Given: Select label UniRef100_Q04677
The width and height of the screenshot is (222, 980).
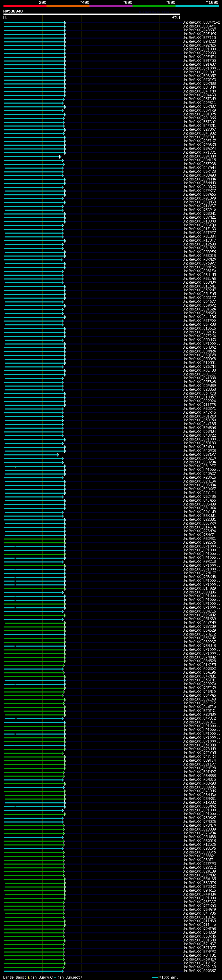Looking at the screenshot, I should click(199, 302).
